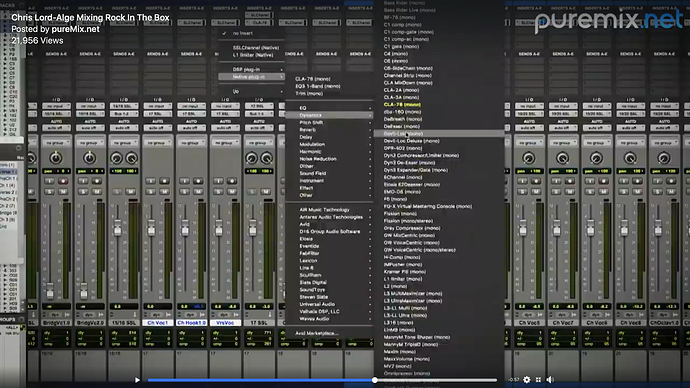Screen dimensions: 690x388
Task: Mute the 15/16 SSL track
Action: click(x=131, y=191)
